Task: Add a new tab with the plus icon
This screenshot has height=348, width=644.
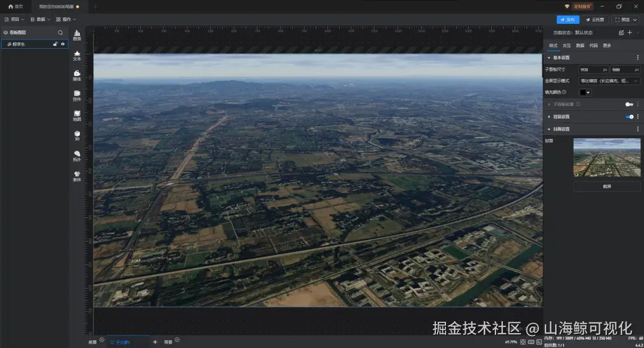Action: coord(95,7)
